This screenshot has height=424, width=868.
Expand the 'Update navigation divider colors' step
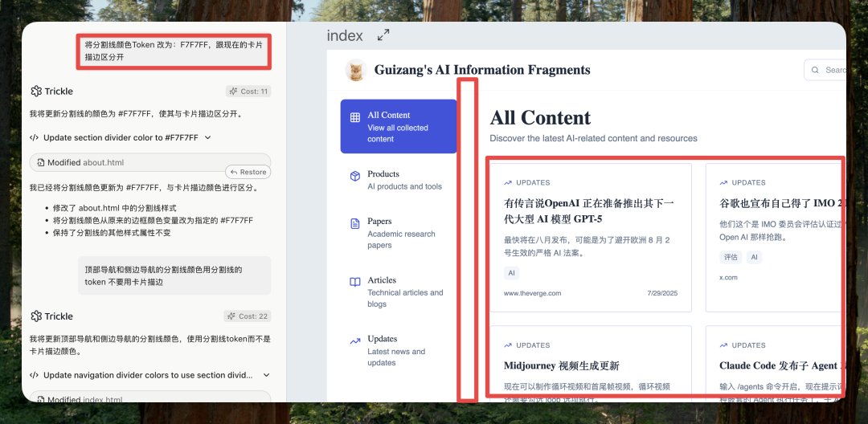pyautogui.click(x=266, y=375)
